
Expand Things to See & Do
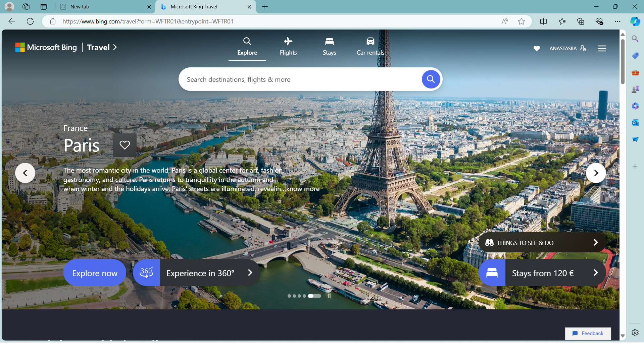click(x=542, y=243)
